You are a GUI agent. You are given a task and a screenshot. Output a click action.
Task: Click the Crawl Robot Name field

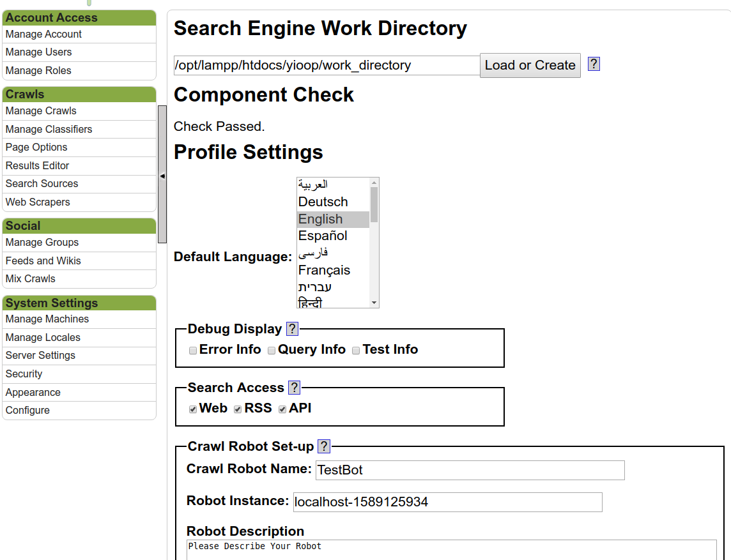[x=470, y=470]
